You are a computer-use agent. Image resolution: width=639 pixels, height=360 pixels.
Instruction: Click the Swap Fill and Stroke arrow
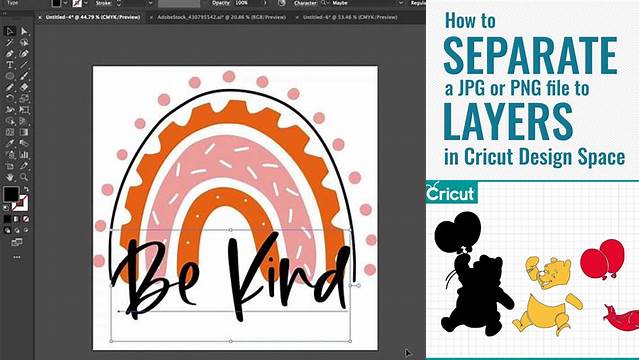pos(26,189)
